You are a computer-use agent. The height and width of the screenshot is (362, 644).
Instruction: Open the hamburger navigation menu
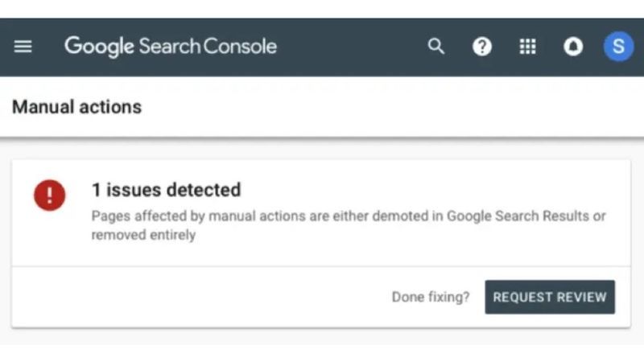(23, 47)
